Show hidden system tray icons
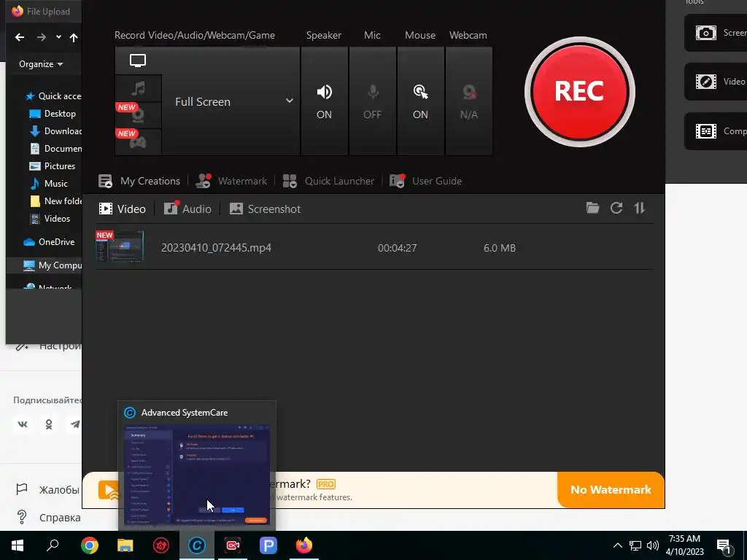This screenshot has width=747, height=560. tap(617, 545)
